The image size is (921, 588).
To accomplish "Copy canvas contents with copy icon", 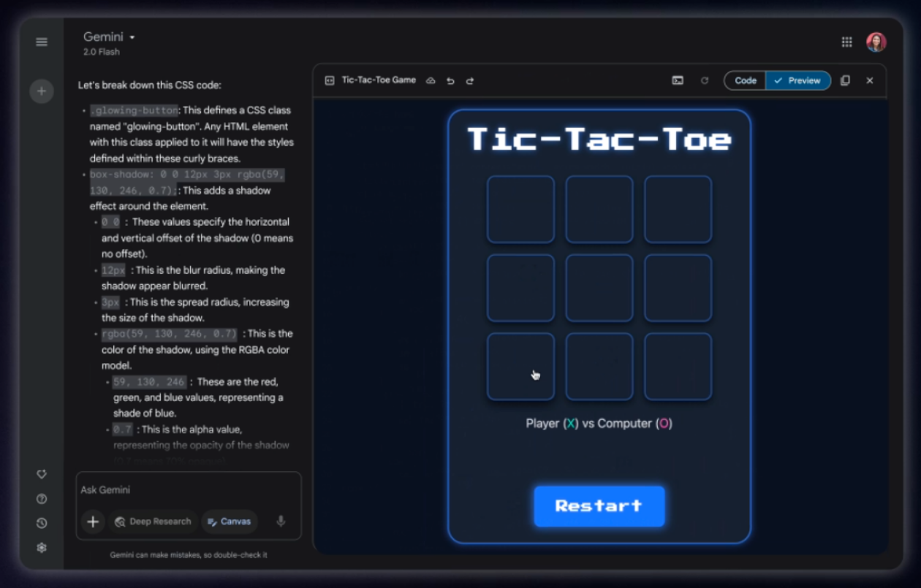I will coord(845,80).
